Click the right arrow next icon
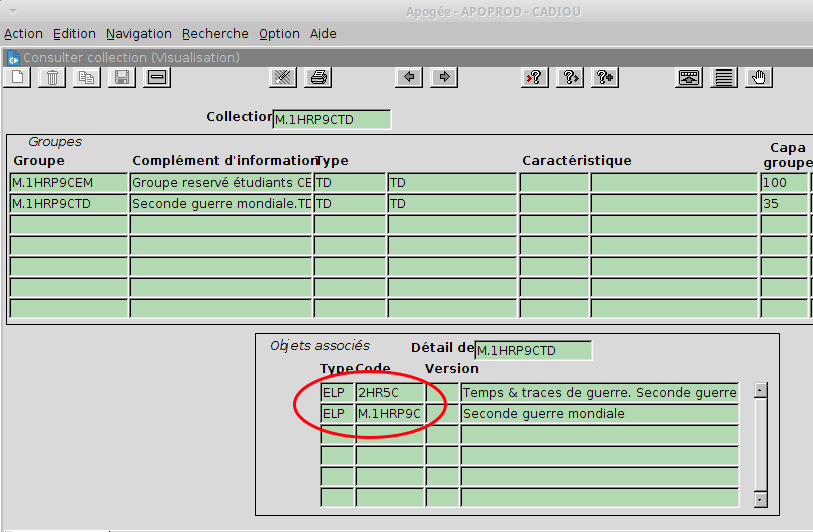813x532 pixels. pos(443,78)
